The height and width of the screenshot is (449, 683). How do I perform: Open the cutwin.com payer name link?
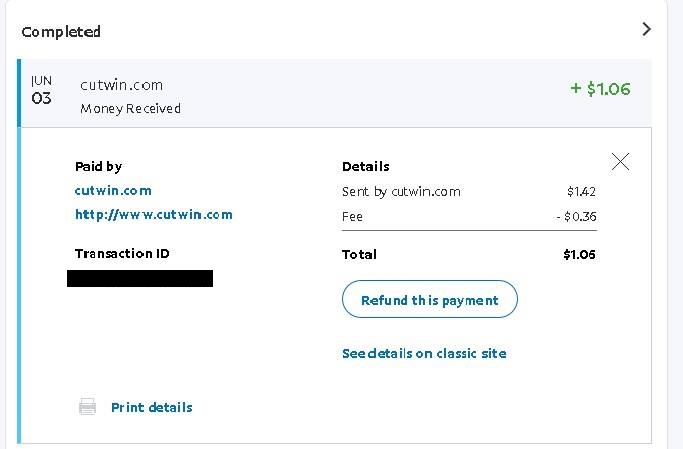point(113,191)
